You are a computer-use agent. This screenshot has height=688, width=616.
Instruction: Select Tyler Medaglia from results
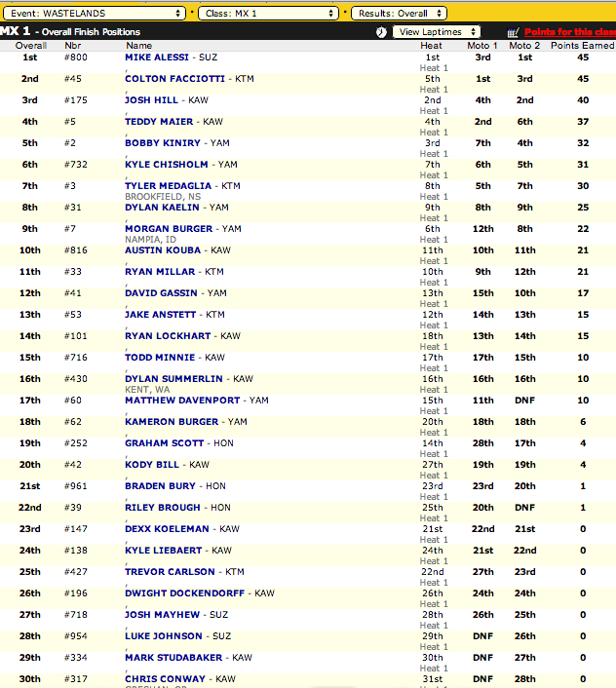[168, 186]
